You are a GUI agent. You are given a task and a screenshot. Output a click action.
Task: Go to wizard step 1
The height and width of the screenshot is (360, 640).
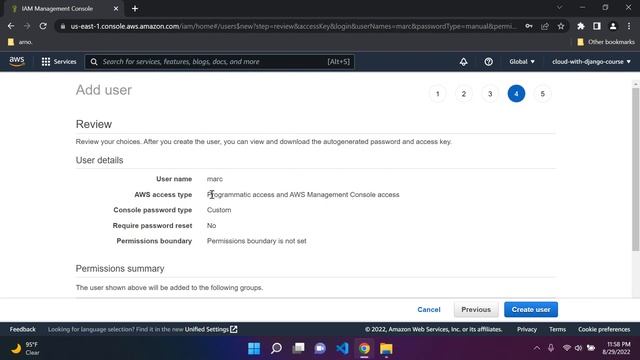pos(438,94)
